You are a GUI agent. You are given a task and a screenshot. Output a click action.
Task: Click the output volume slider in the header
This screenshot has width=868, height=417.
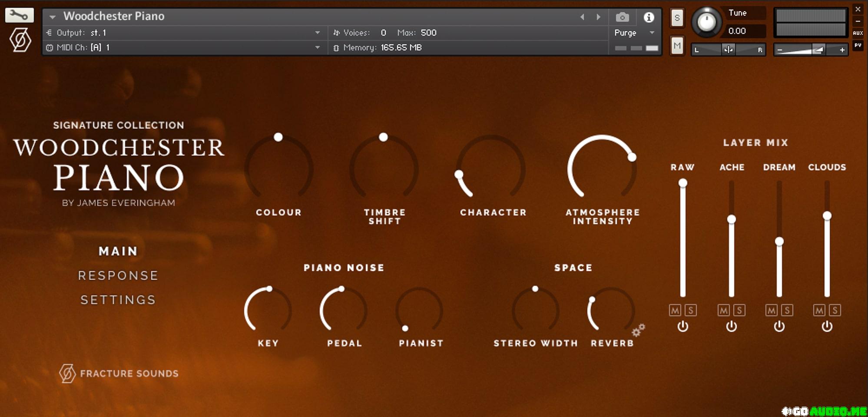coord(811,50)
